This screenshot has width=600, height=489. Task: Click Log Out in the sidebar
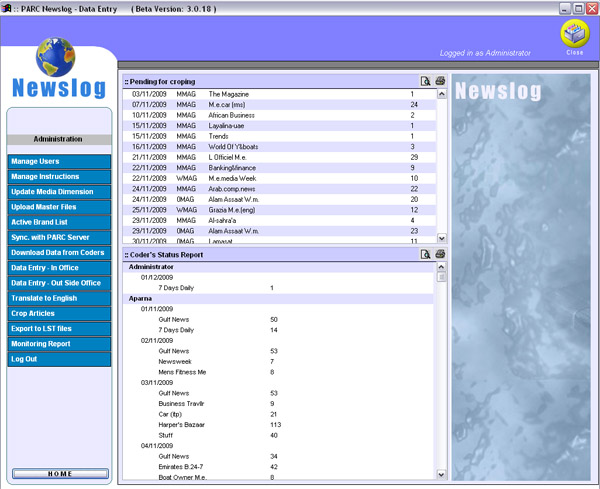click(59, 359)
